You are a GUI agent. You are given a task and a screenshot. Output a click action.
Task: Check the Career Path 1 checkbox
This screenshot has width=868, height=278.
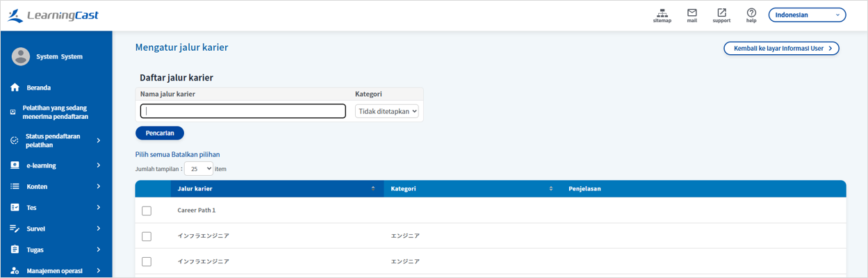tap(147, 211)
